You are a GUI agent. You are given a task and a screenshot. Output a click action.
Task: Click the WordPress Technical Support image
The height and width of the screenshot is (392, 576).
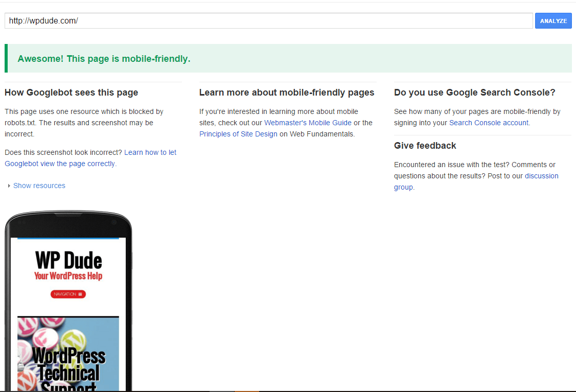point(68,354)
